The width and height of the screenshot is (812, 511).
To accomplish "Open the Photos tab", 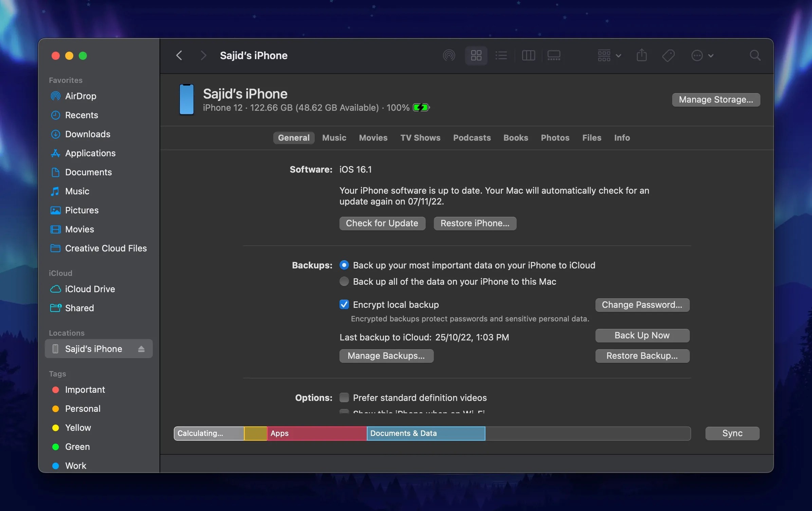I will [555, 138].
